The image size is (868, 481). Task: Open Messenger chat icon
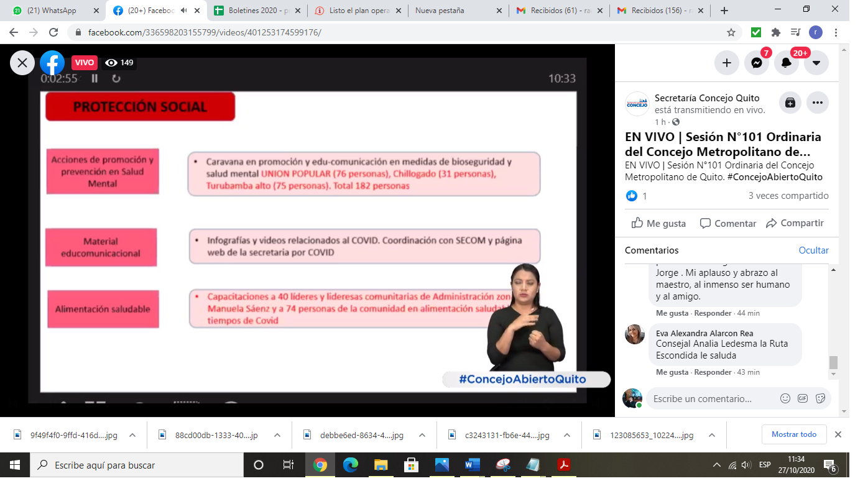(x=757, y=63)
